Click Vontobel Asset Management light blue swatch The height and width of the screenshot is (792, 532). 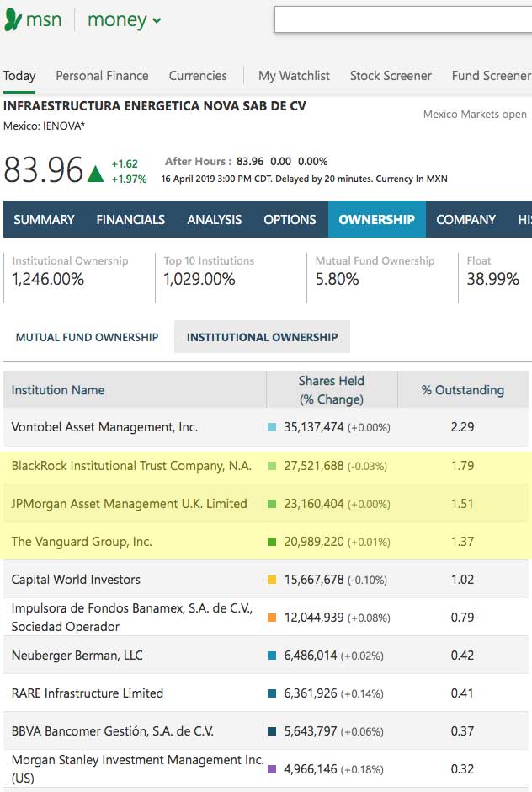pyautogui.click(x=272, y=427)
